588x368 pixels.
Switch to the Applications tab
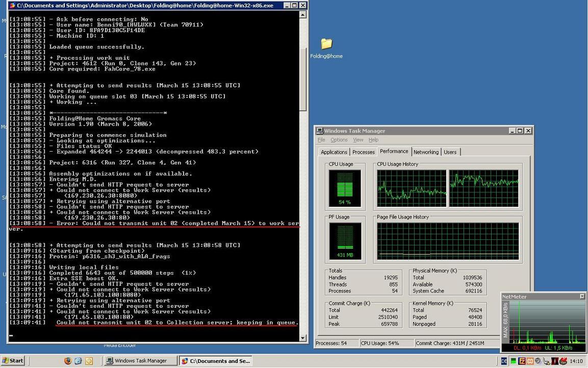coord(334,152)
